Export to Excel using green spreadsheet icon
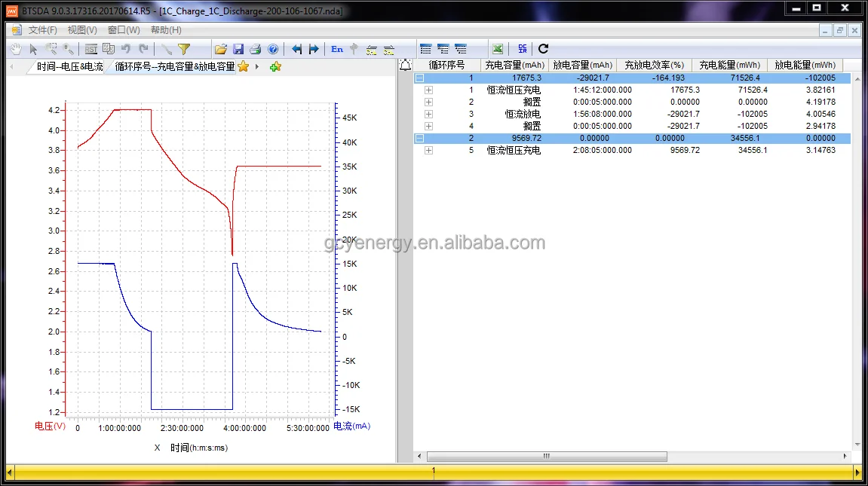 tap(498, 49)
